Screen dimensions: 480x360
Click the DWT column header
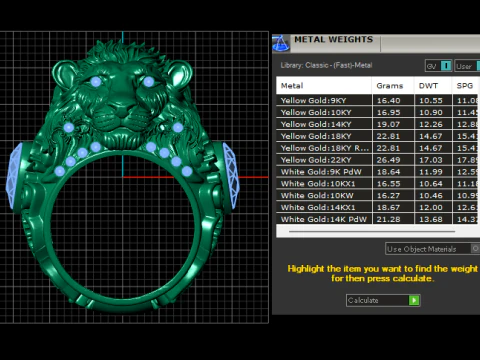click(433, 86)
